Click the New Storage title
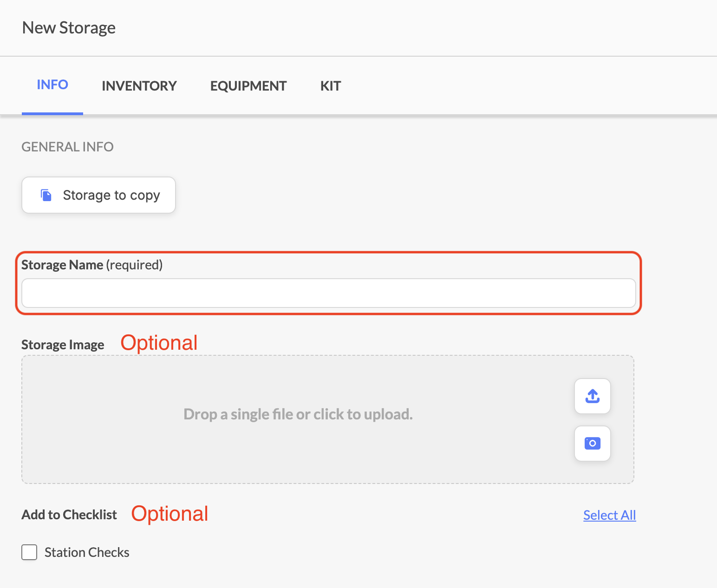 coord(69,28)
